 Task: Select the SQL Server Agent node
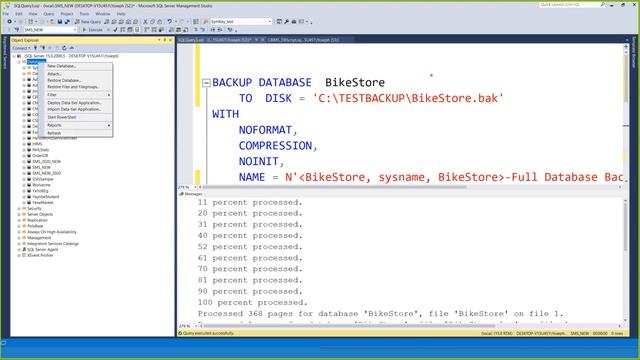tap(42, 250)
